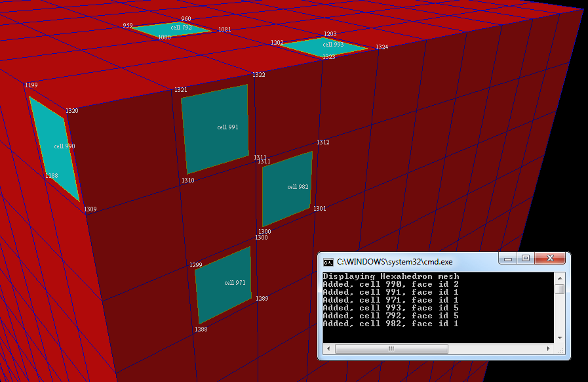588x382 pixels.
Task: Pick the teal face labeled cell 982
Action: click(286, 188)
